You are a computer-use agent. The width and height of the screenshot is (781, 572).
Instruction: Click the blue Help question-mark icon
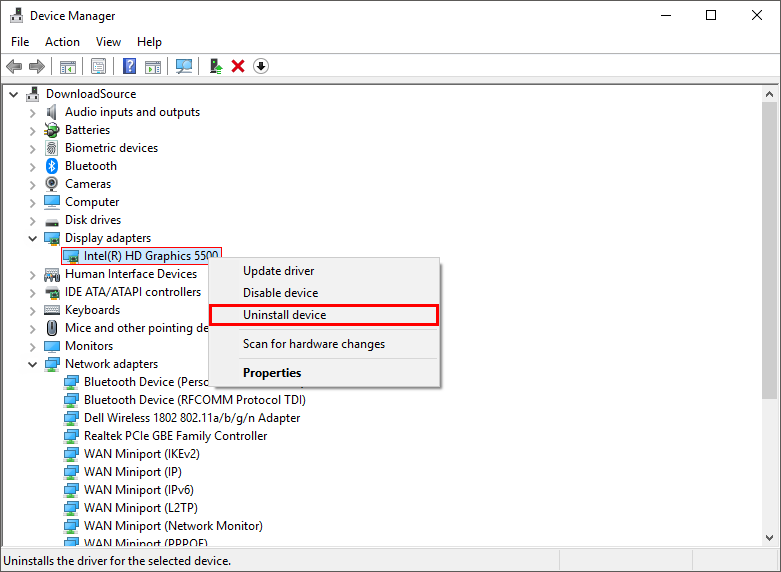pos(130,66)
